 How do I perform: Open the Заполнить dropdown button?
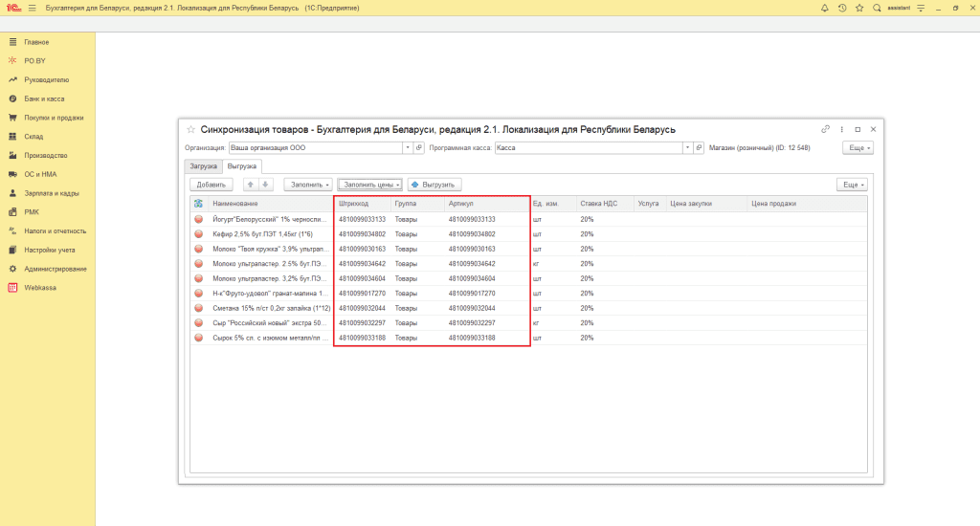click(308, 185)
